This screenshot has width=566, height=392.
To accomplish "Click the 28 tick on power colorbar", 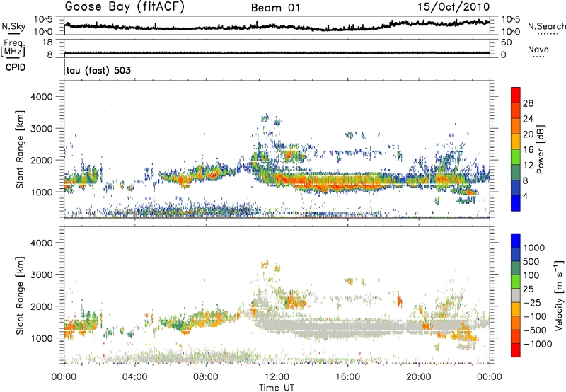I will (528, 103).
